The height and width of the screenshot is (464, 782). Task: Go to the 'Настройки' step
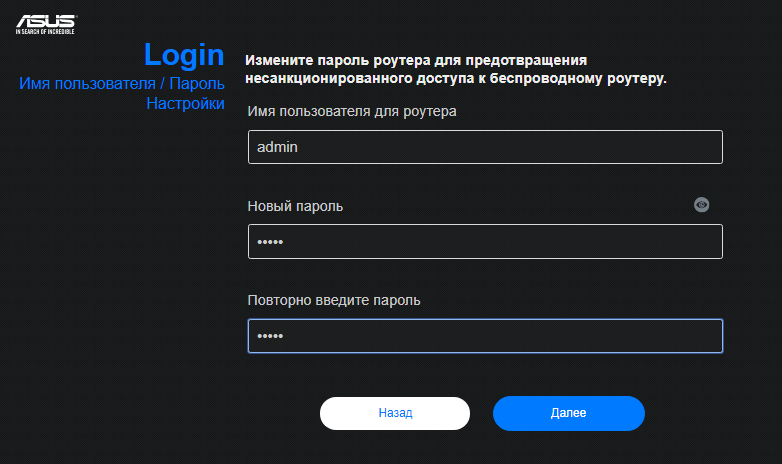[185, 102]
